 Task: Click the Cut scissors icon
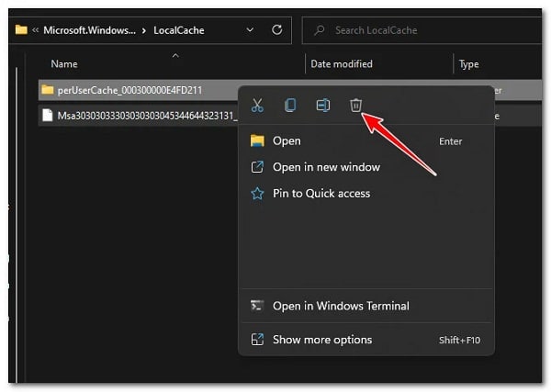click(257, 106)
